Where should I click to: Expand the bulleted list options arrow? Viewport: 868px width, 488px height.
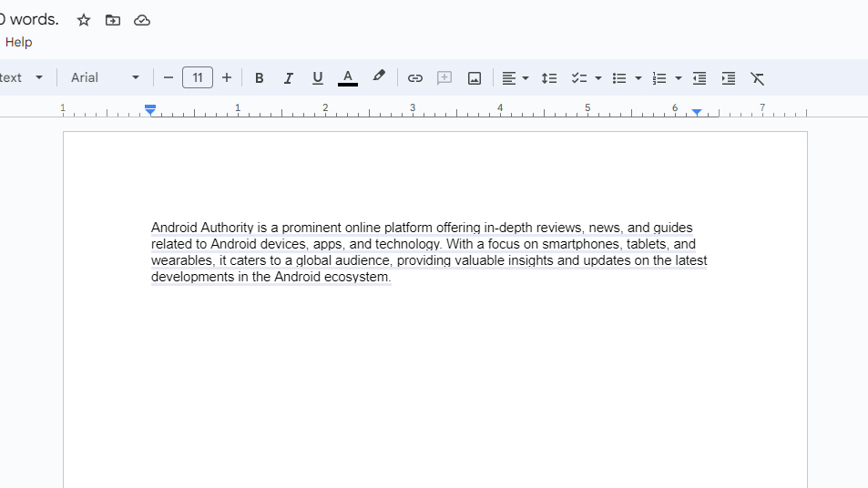(x=638, y=78)
